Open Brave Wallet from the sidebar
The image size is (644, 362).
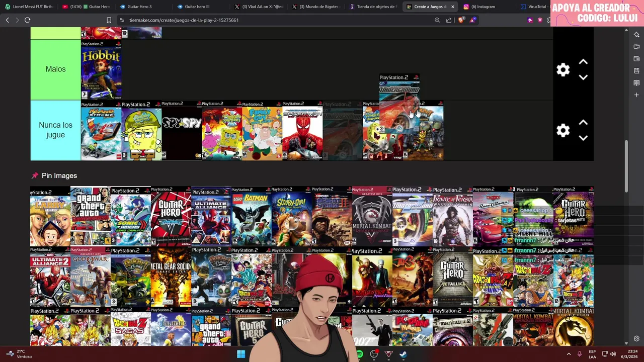click(636, 59)
